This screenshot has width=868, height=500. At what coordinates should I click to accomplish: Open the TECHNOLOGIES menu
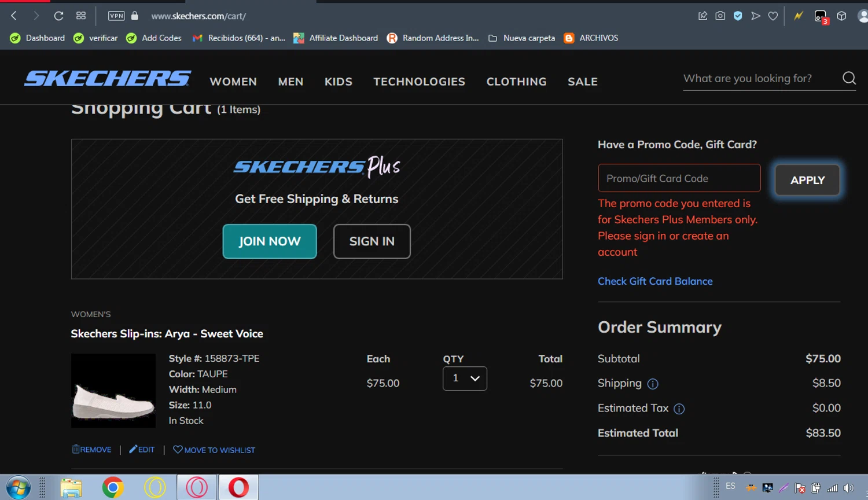click(419, 82)
